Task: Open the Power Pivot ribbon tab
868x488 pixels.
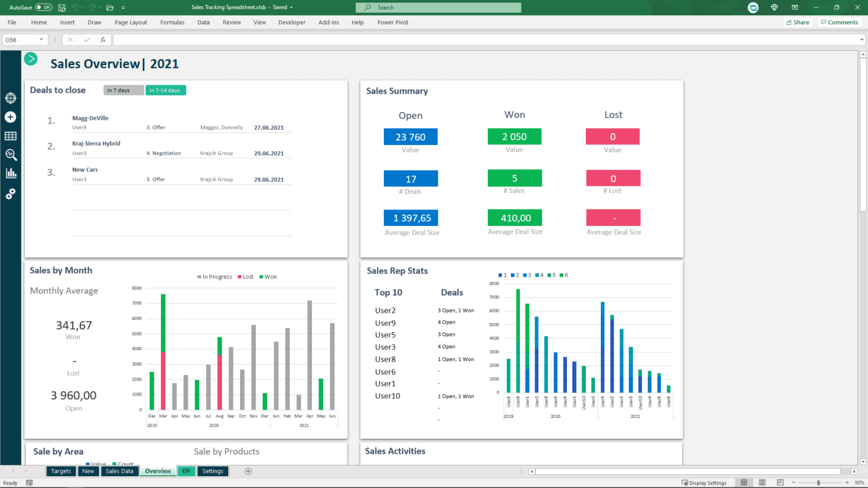Action: tap(392, 22)
